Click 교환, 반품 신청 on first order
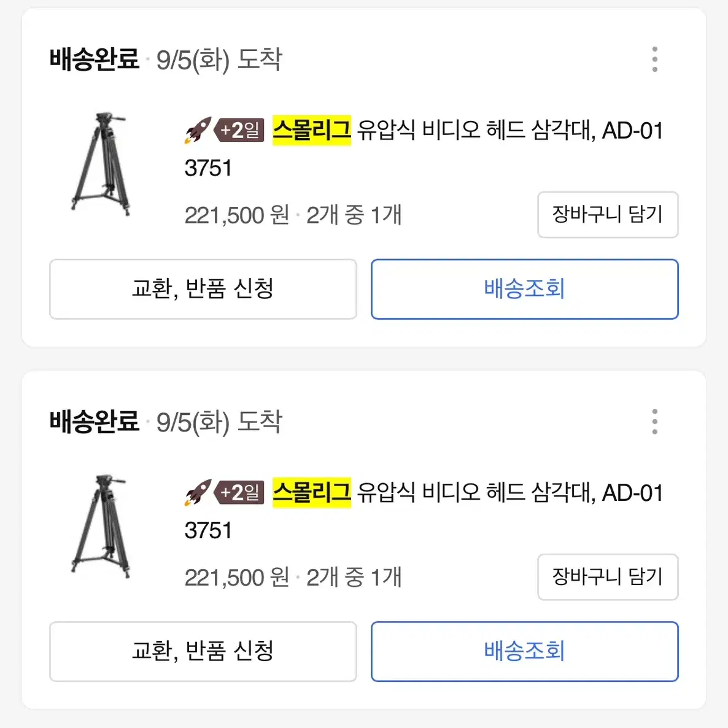The height and width of the screenshot is (728, 728). 203,288
